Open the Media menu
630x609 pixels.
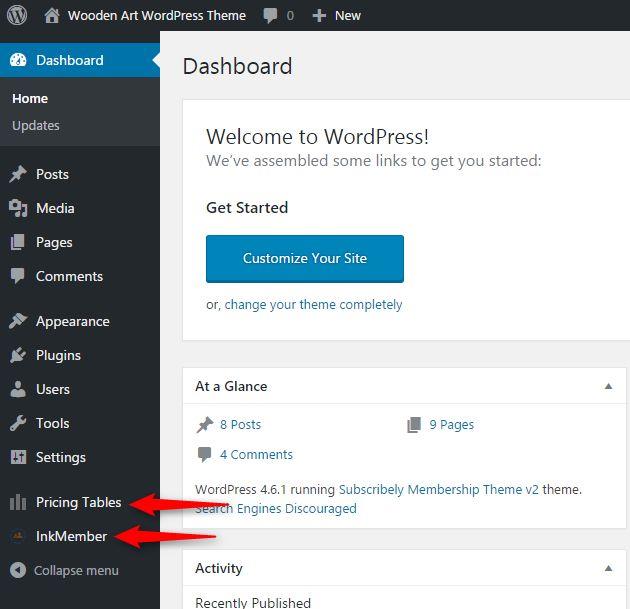(55, 208)
